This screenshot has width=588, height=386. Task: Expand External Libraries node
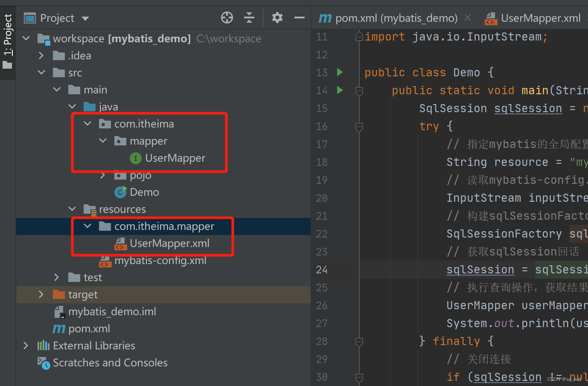(x=26, y=345)
